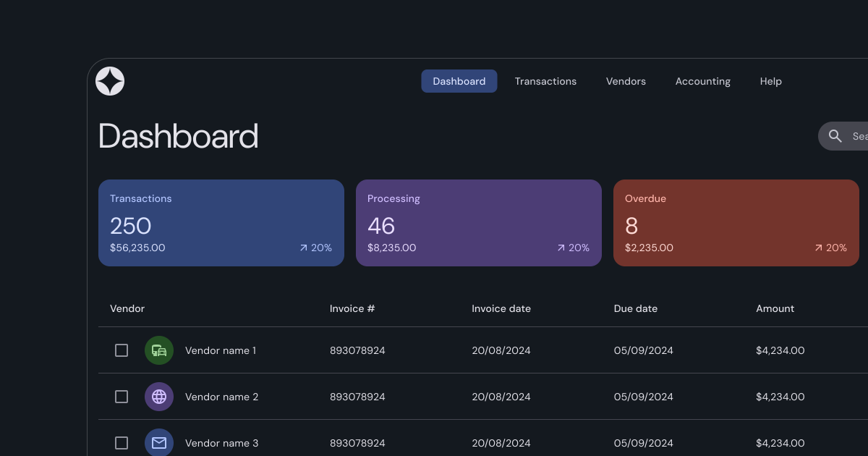Open the red Overdue summary card
The image size is (868, 456).
pos(736,223)
